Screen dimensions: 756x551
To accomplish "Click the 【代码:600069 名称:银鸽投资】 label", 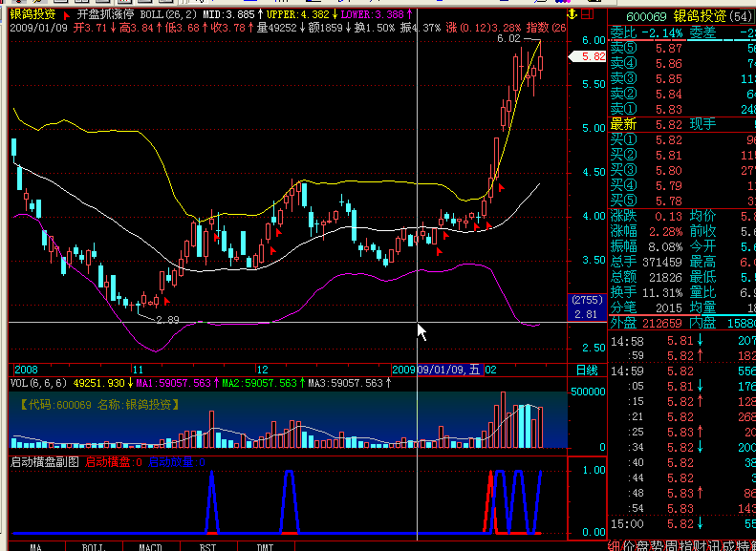I will click(98, 405).
